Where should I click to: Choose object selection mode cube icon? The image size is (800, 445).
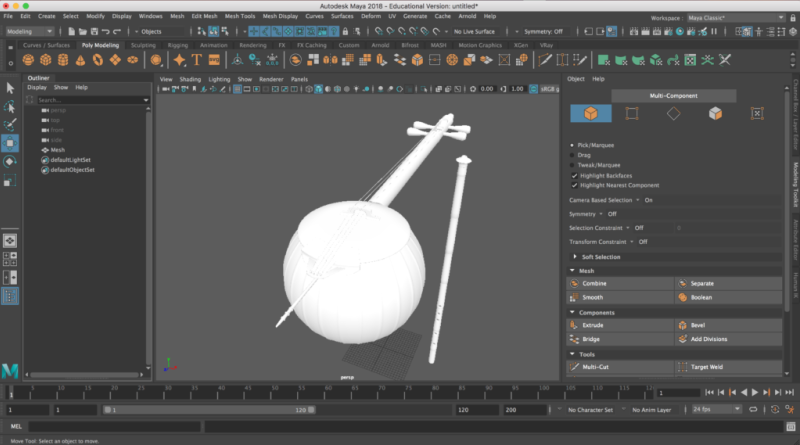tap(590, 113)
